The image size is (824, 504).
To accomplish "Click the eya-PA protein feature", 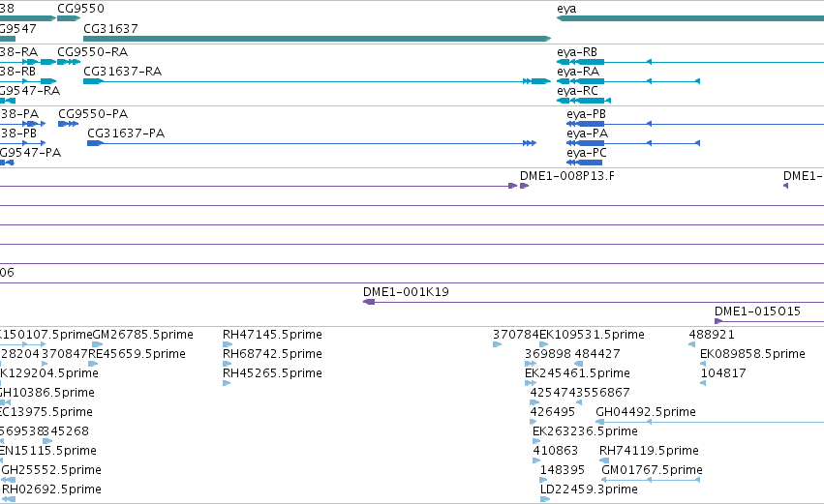I will click(x=633, y=143).
